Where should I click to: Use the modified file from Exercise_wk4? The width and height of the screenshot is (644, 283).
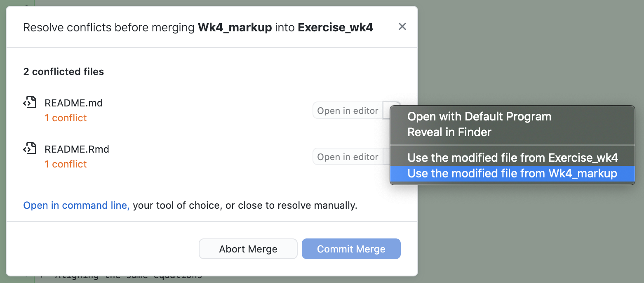pos(512,158)
